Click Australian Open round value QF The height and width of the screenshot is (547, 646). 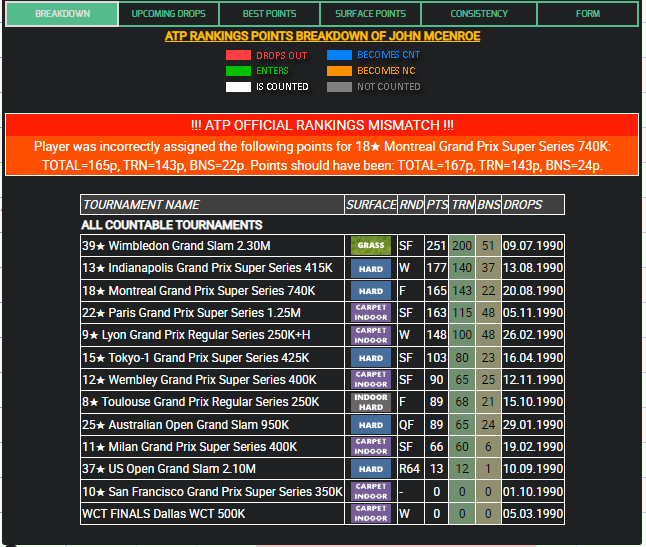[x=406, y=425]
